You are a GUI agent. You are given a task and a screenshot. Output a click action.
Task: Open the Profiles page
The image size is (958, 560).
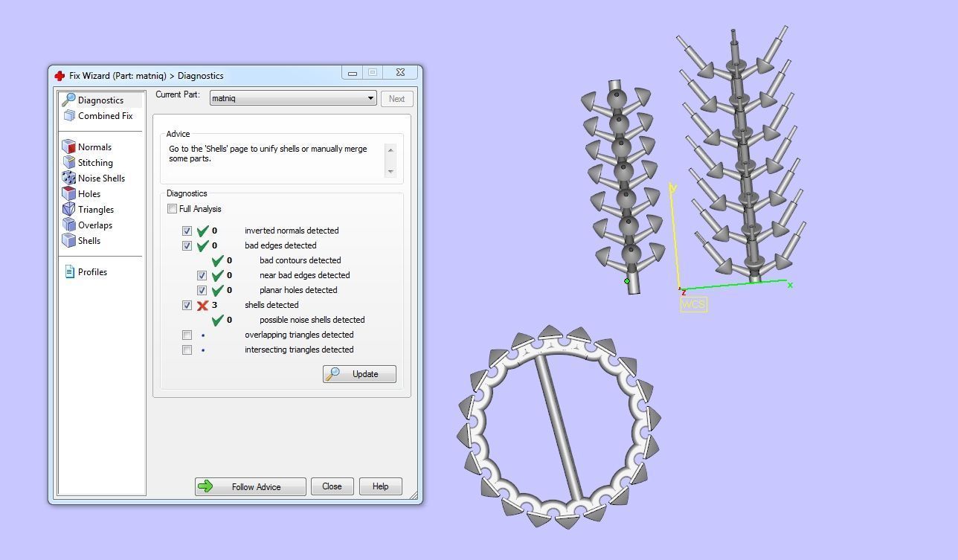click(92, 271)
